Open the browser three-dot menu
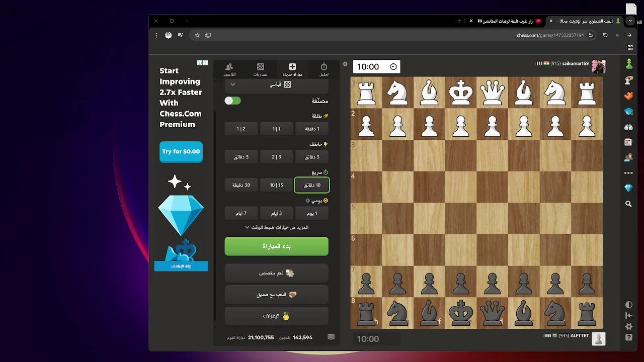 (156, 35)
